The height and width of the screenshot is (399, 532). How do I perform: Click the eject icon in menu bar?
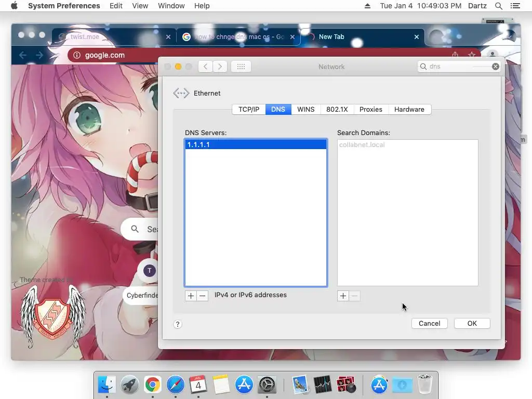(367, 6)
